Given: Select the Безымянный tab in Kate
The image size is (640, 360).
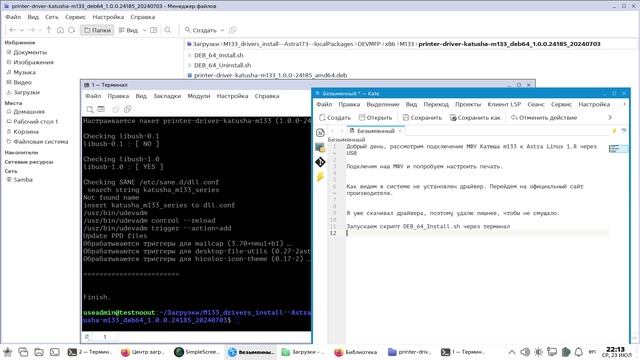Looking at the screenshot, I should pyautogui.click(x=375, y=131).
